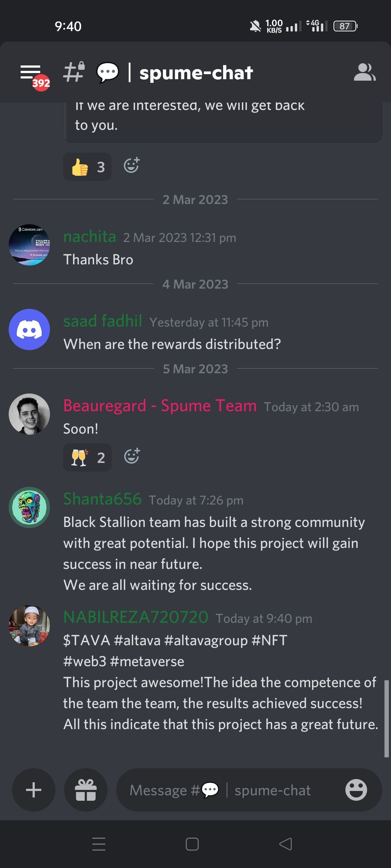Image resolution: width=391 pixels, height=868 pixels.
Task: Tap the Android back navigation button
Action: click(286, 844)
